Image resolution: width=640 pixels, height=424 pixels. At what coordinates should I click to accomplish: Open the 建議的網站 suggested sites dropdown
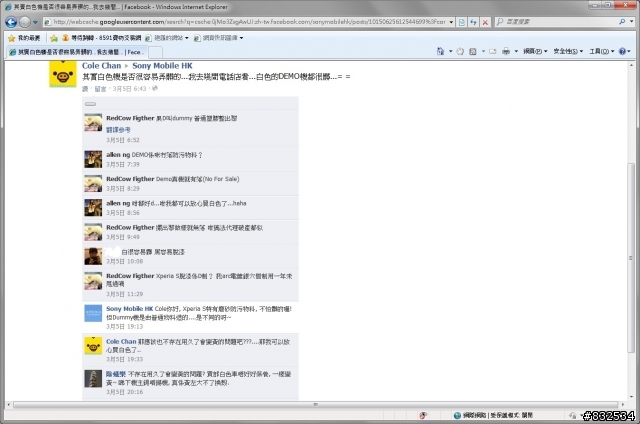[167, 38]
